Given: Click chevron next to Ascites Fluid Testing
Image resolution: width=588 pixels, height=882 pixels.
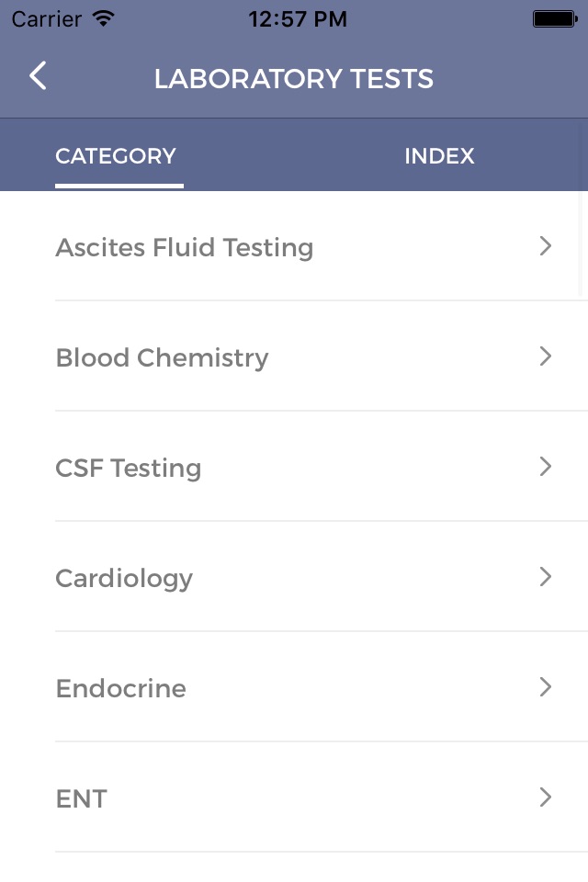Looking at the screenshot, I should click(x=545, y=246).
